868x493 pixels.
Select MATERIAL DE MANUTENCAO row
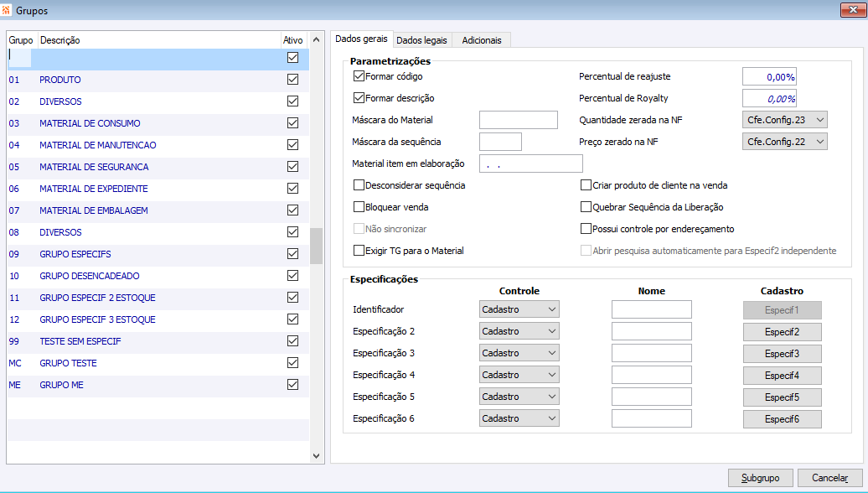click(x=158, y=145)
